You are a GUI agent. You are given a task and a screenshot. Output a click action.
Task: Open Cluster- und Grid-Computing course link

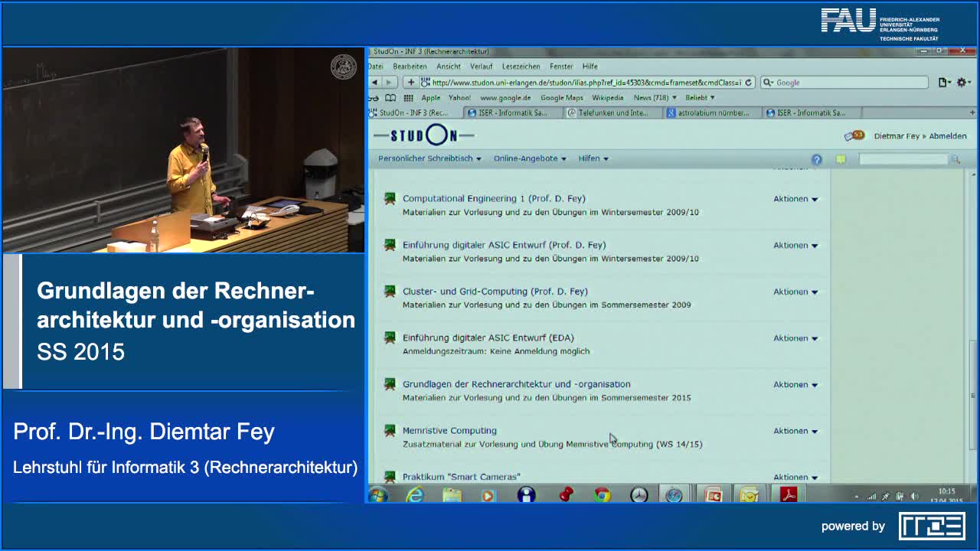coord(495,292)
